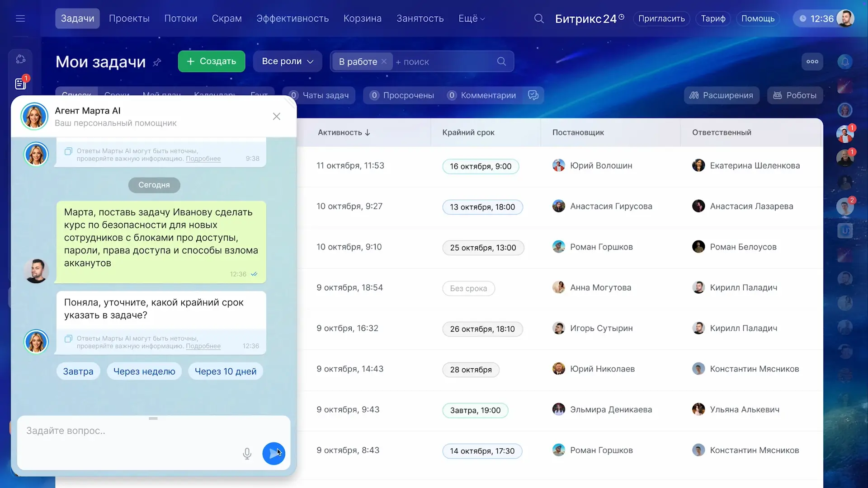Toggle the Чаты задач counter filter
Viewport: 868px width, 488px height.
(319, 95)
